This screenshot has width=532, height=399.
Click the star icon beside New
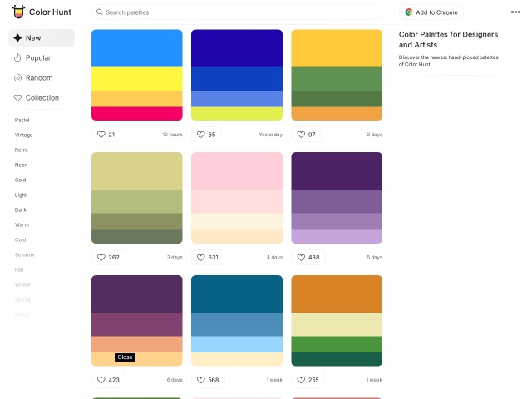(17, 37)
